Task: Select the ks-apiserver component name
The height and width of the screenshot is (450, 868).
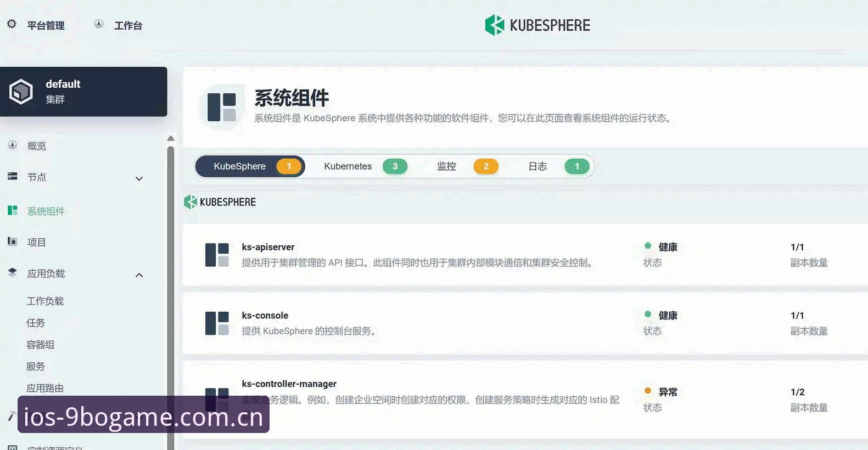Action: pyautogui.click(x=268, y=247)
